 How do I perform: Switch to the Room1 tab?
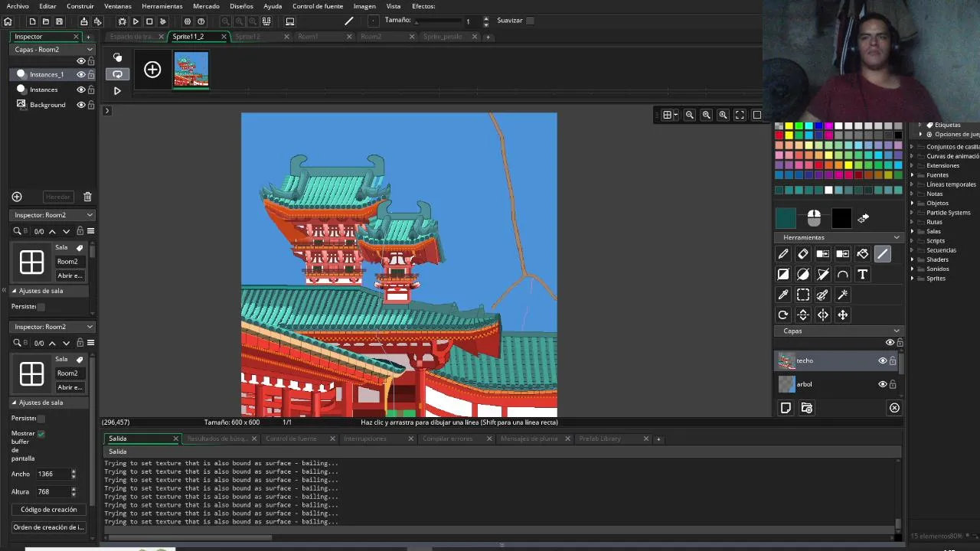click(x=308, y=37)
